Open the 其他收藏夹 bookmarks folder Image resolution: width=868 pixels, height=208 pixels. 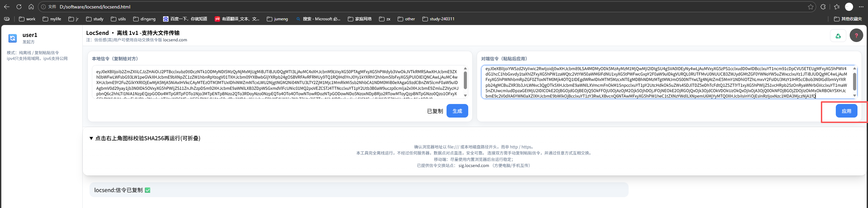click(x=848, y=19)
